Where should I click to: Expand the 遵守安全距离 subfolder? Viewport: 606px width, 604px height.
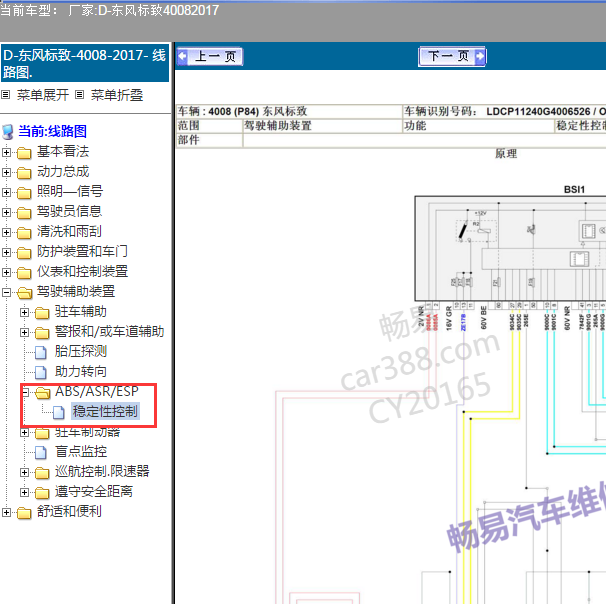pos(24,492)
